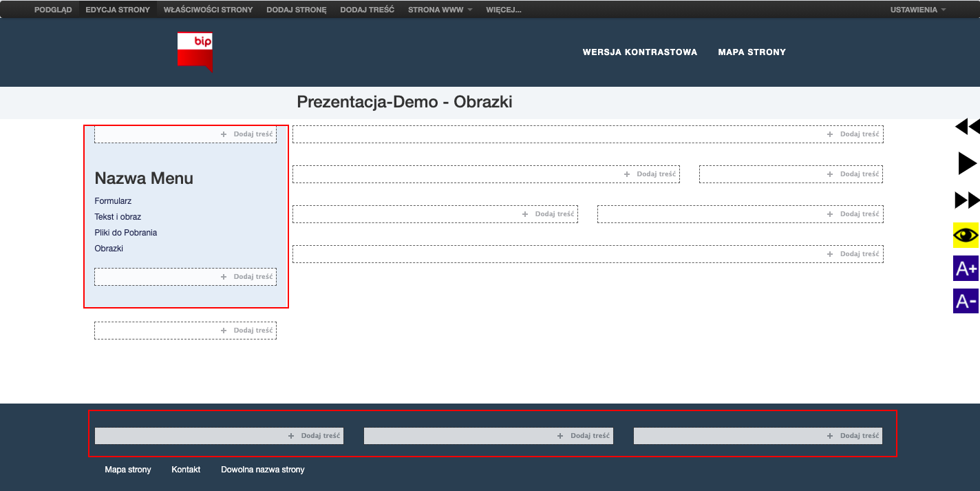Select Dodaj stronę in top bar

296,10
